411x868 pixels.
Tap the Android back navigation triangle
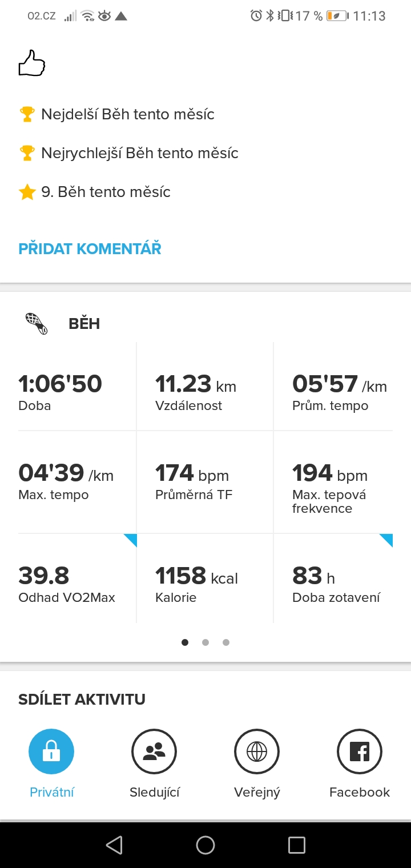114,845
